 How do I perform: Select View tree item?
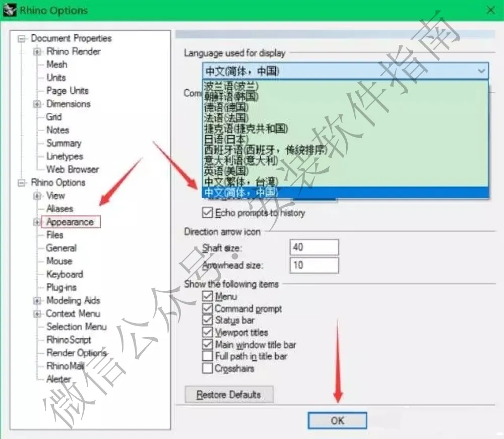pyautogui.click(x=55, y=196)
